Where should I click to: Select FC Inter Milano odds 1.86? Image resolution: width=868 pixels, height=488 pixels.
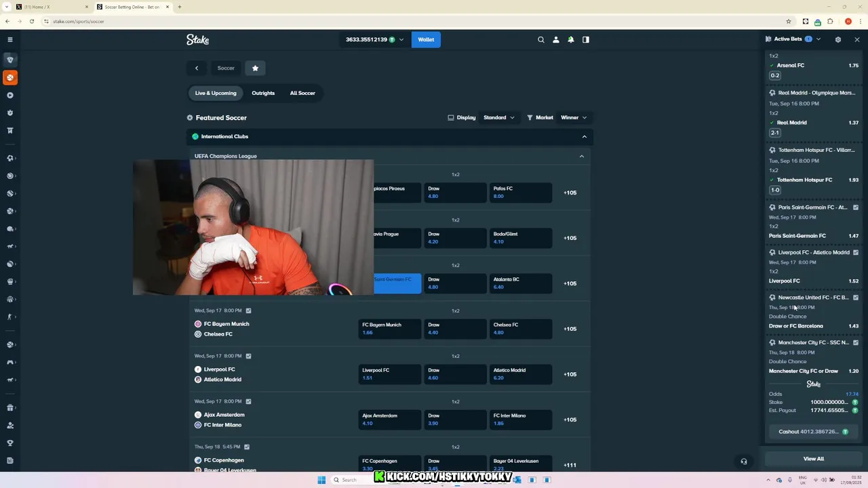point(520,420)
